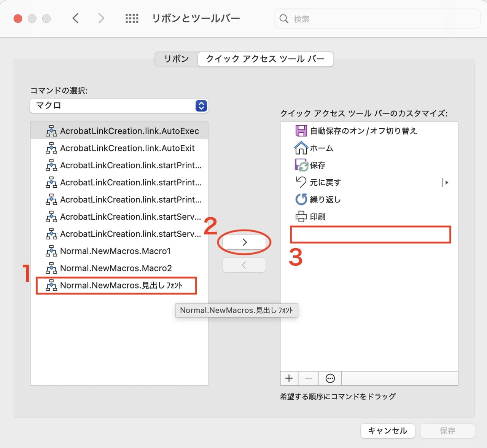The width and height of the screenshot is (487, 448).
Task: Click the house Home icon
Action: 301,148
